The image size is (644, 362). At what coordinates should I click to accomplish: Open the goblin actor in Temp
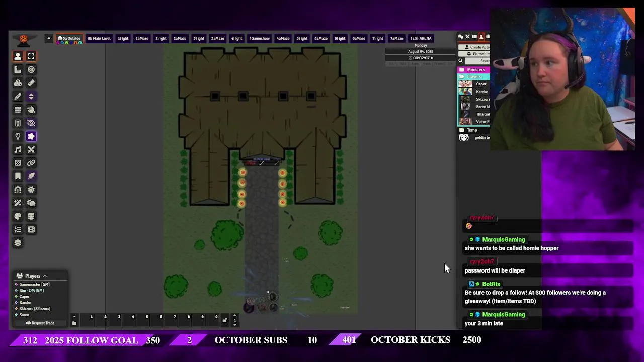pos(473,137)
